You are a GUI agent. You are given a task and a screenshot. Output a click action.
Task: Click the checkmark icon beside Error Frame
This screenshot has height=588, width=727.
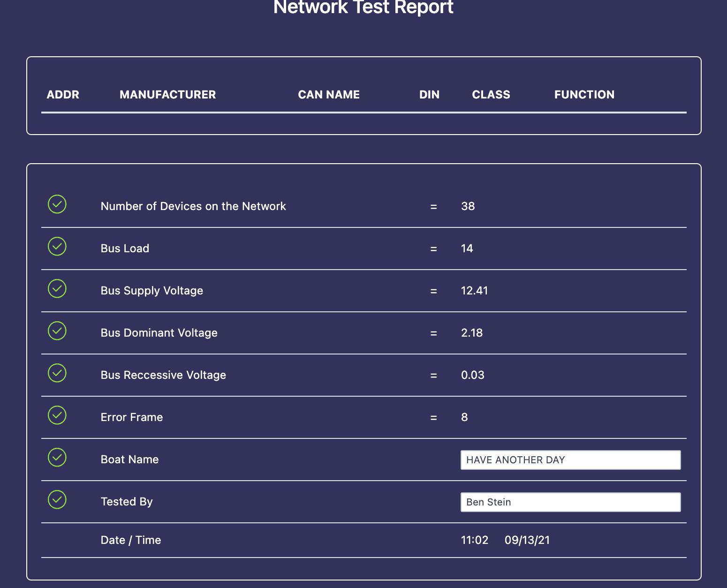click(57, 415)
